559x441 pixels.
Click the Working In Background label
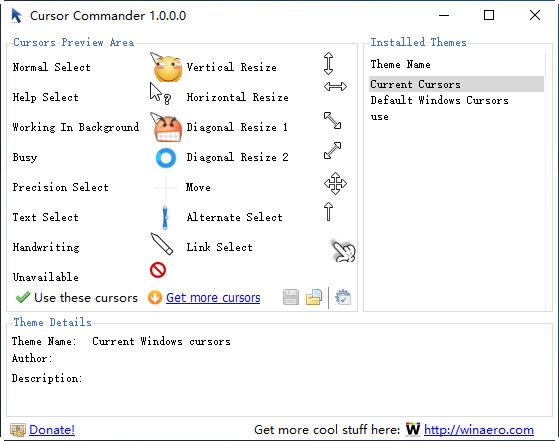pyautogui.click(x=76, y=127)
